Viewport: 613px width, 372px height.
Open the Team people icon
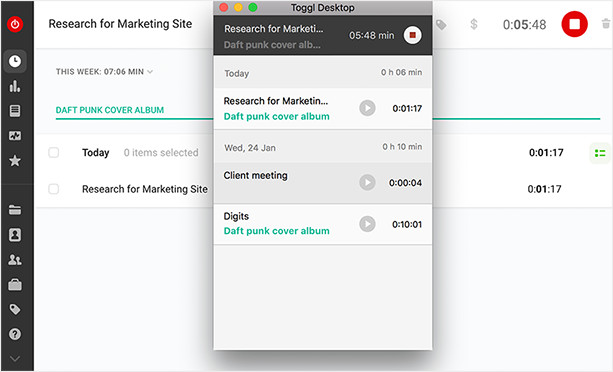15,259
